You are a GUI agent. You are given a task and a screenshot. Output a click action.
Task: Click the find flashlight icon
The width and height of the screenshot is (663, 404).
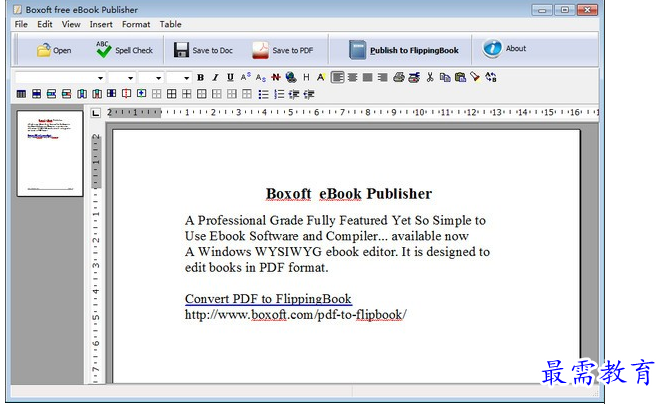[475, 77]
